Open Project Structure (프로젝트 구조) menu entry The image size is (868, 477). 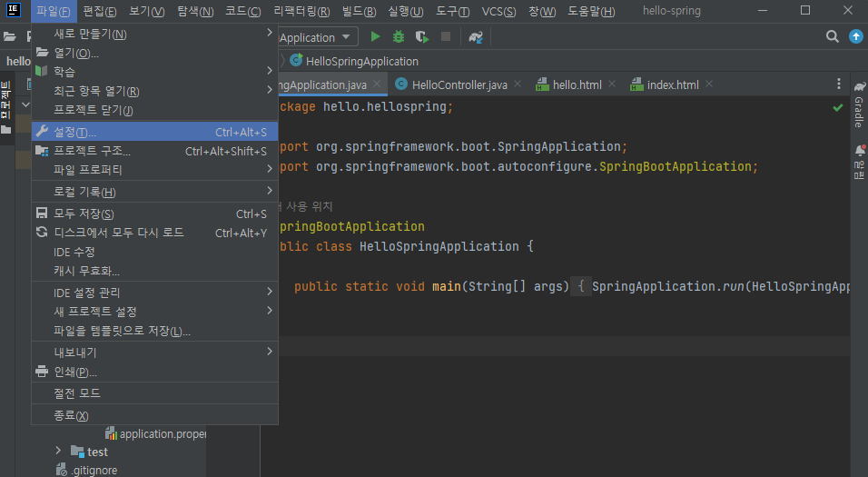click(155, 151)
